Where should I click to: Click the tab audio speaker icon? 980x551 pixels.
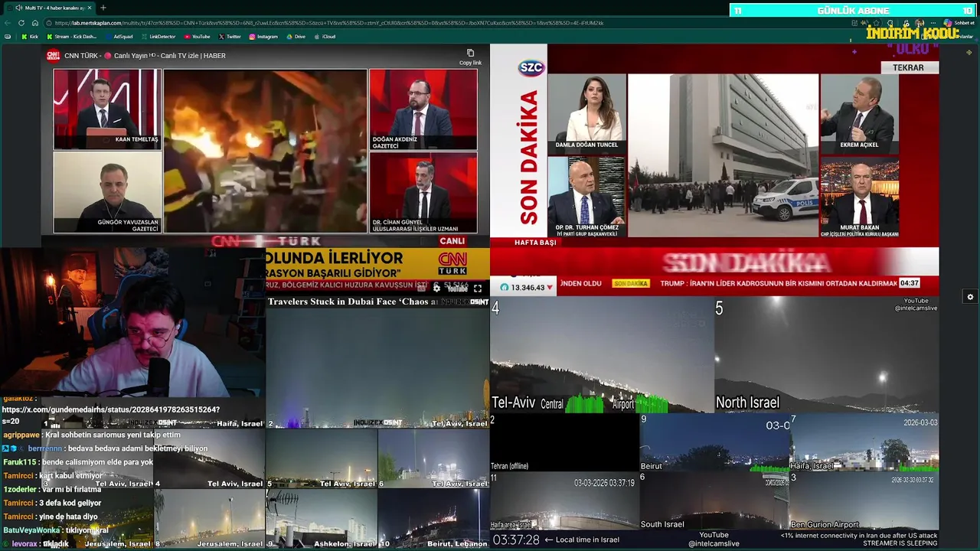(18, 8)
